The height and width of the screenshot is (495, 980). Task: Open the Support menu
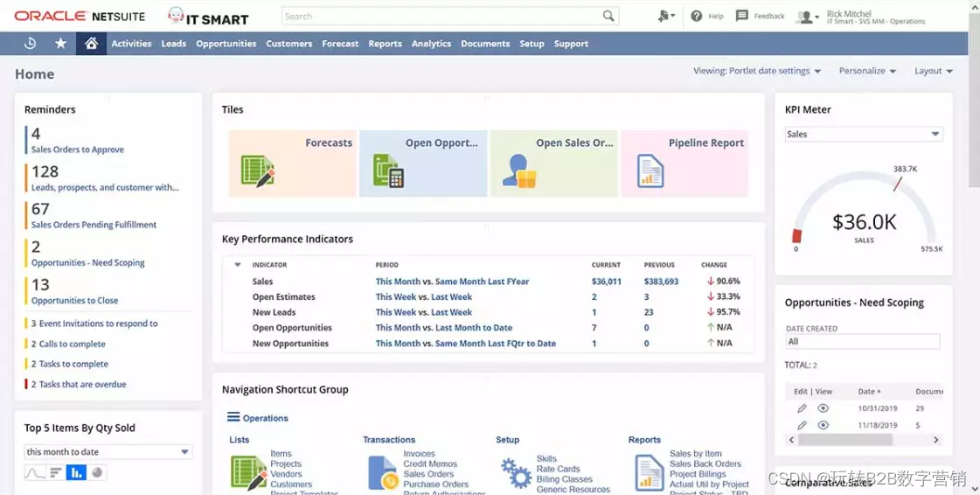[x=571, y=44]
